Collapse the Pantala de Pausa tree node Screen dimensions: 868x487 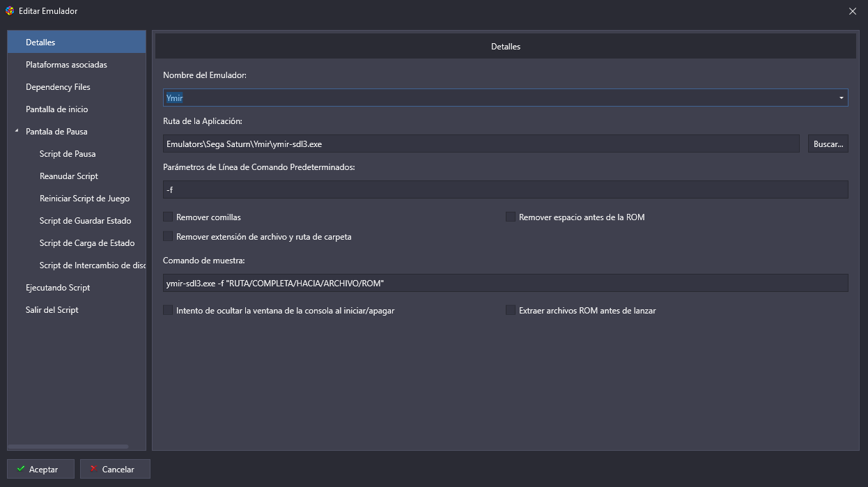point(17,131)
